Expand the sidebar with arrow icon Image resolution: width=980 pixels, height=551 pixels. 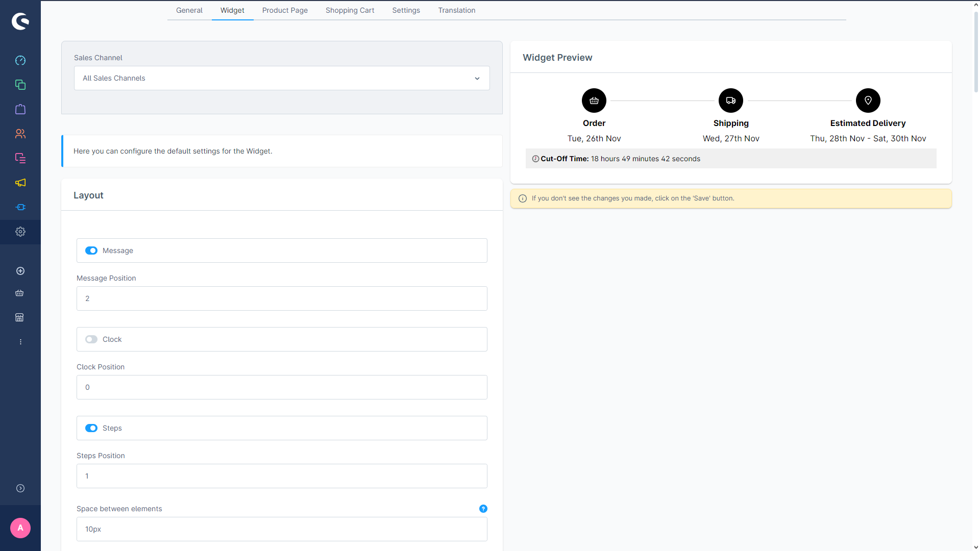[20, 488]
